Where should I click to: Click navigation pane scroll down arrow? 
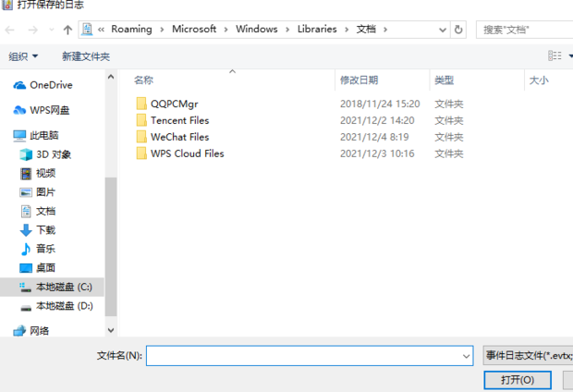coord(111,330)
